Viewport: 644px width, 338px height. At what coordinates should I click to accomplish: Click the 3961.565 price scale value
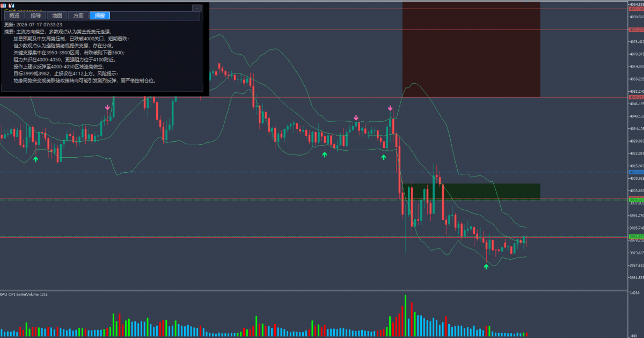pos(637,277)
